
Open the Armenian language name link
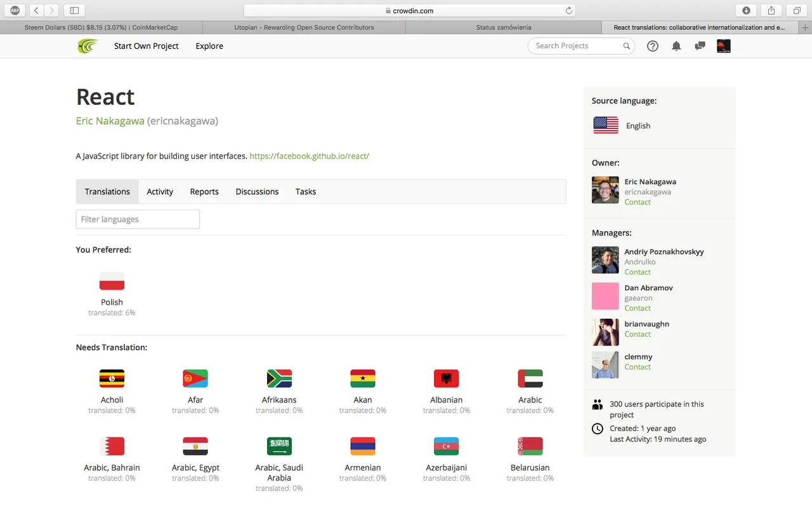pyautogui.click(x=363, y=467)
